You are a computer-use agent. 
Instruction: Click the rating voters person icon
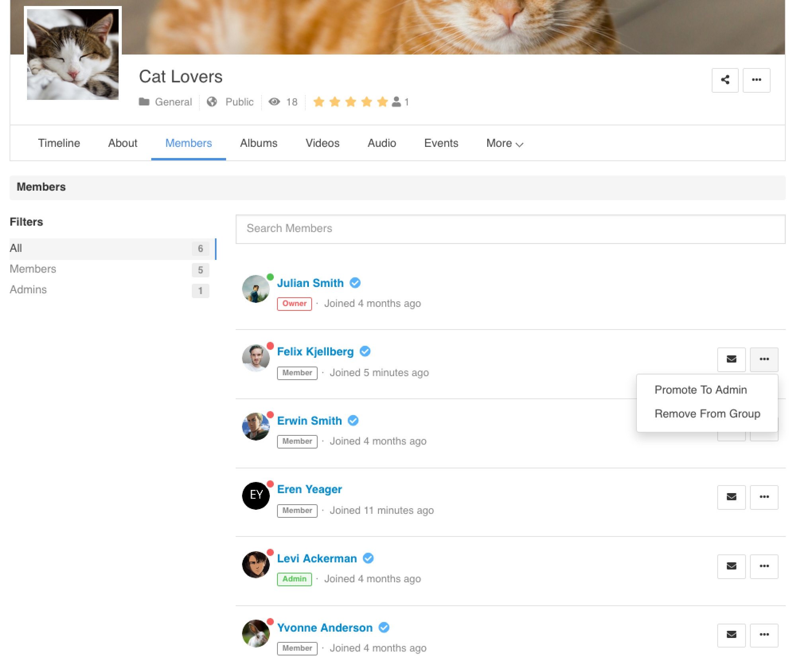(x=396, y=102)
